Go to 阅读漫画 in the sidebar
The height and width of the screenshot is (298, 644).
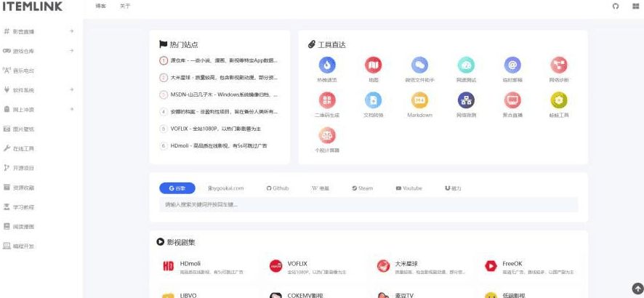[x=18, y=227]
